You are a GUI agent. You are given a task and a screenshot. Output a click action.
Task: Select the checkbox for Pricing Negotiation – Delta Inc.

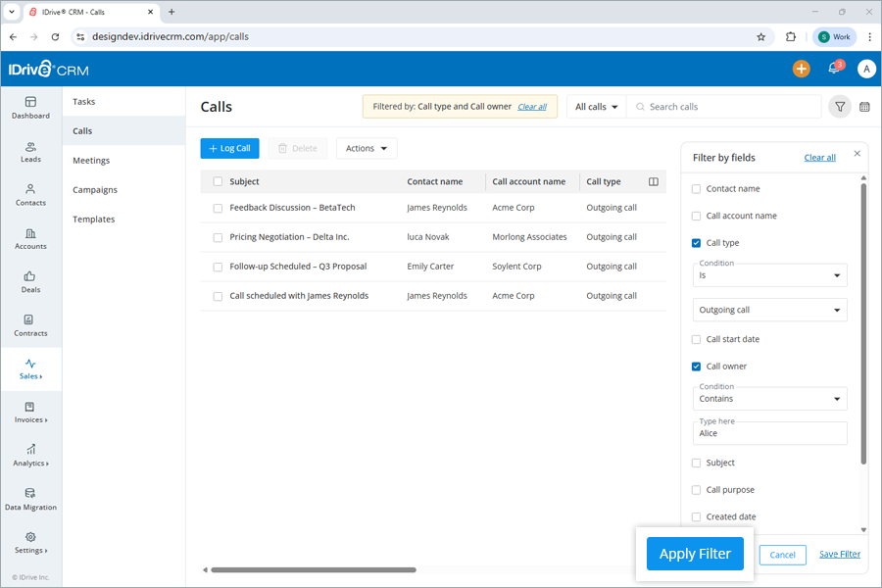point(217,236)
